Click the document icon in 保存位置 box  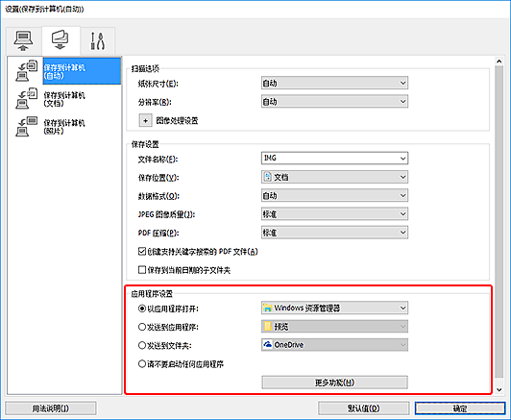pos(267,177)
